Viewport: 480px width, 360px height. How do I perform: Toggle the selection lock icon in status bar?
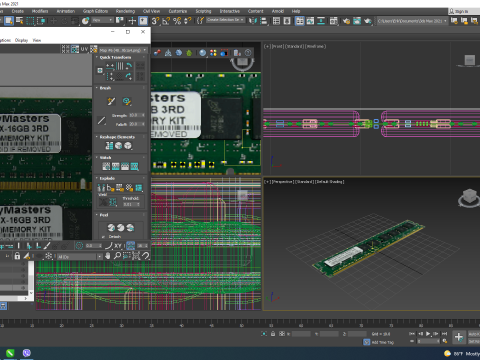pos(273,334)
